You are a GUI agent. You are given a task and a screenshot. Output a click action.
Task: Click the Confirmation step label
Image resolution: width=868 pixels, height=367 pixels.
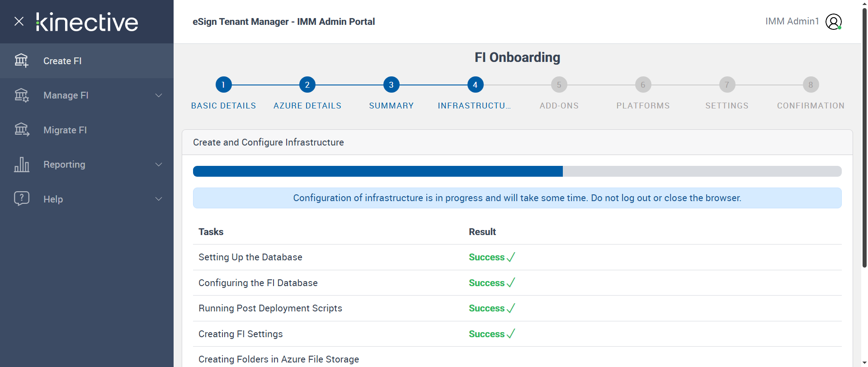point(811,106)
